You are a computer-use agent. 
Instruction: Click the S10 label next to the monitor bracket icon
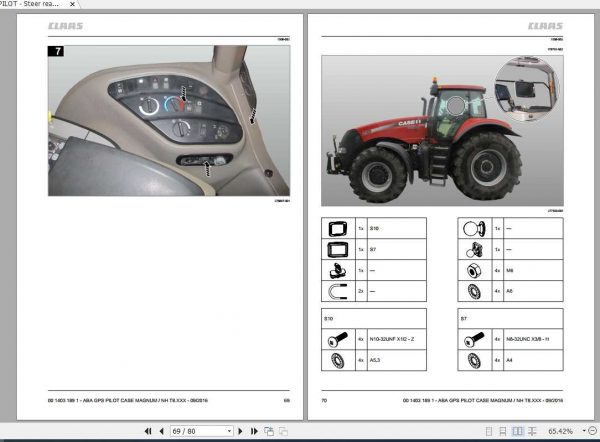pyautogui.click(x=374, y=228)
